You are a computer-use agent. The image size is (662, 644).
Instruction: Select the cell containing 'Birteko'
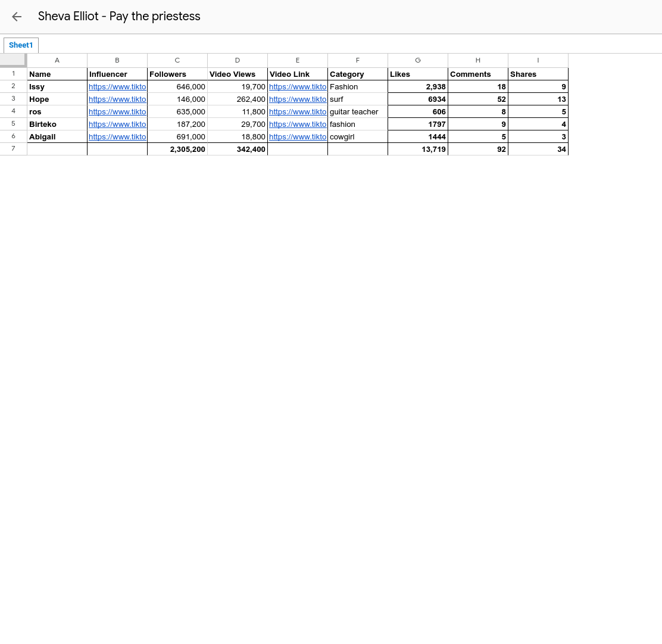(x=57, y=125)
